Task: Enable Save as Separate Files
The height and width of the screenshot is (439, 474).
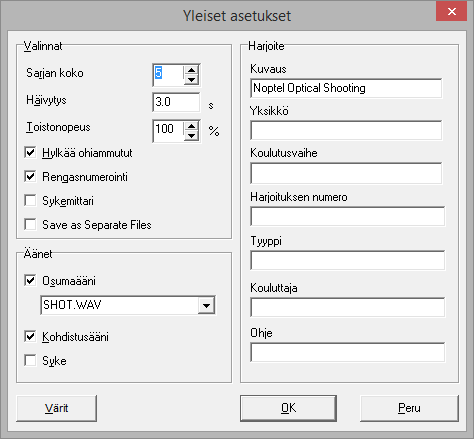Action: (30, 225)
